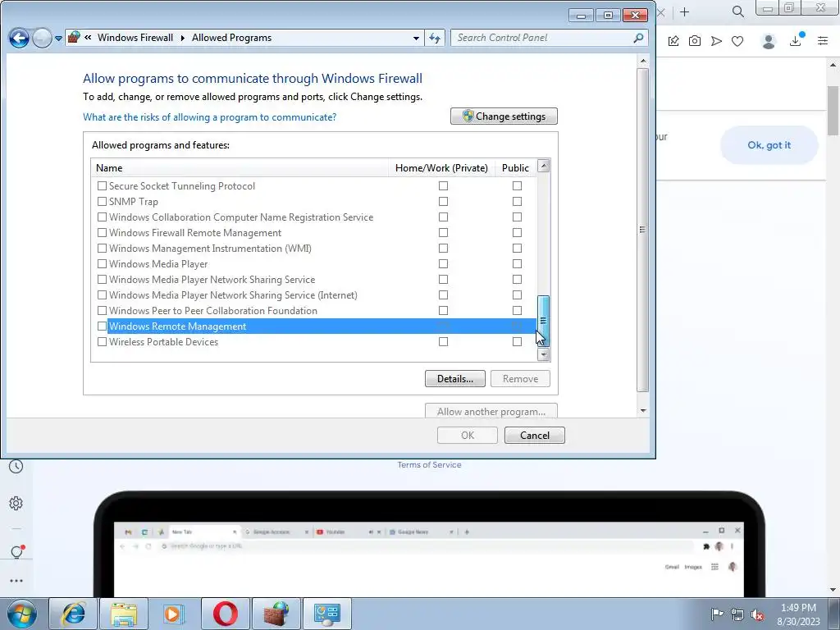Open Windows Explorer folder on taskbar
This screenshot has height=630, width=840.
coord(124,614)
